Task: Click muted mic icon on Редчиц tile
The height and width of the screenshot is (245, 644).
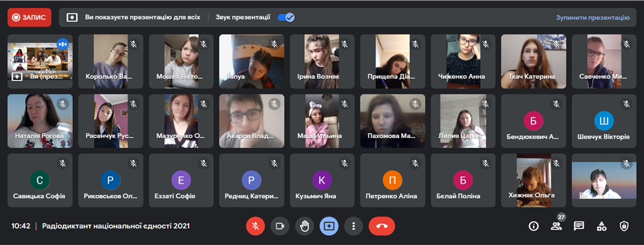Action: [274, 164]
